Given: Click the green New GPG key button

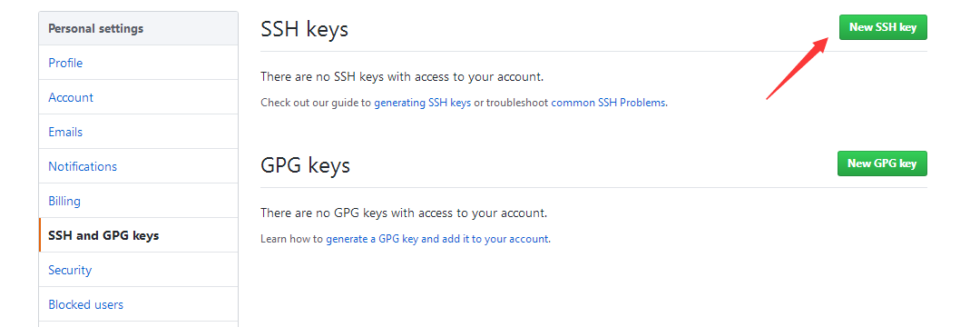Looking at the screenshot, I should [882, 163].
